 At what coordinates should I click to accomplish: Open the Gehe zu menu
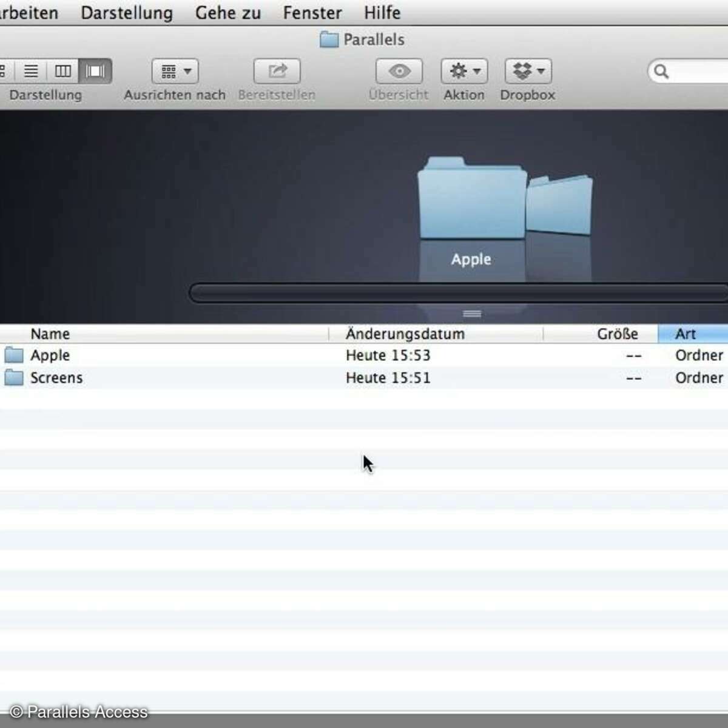[x=228, y=13]
